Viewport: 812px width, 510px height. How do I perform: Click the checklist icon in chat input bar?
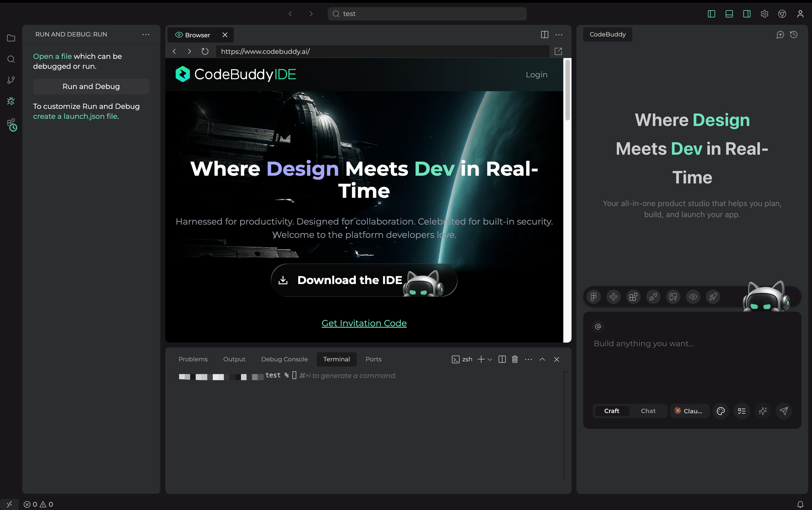click(742, 411)
